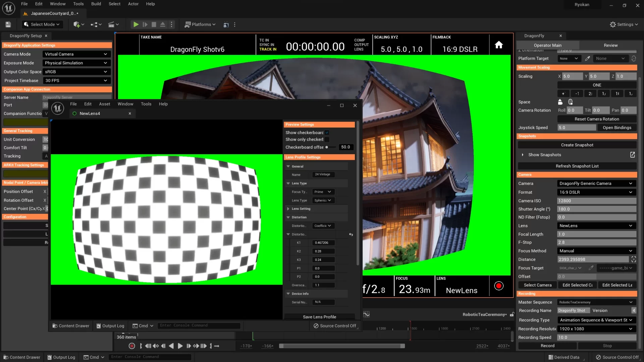This screenshot has width=644, height=362.
Task: Toggle Show checkerboard checkbox
Action: click(327, 132)
